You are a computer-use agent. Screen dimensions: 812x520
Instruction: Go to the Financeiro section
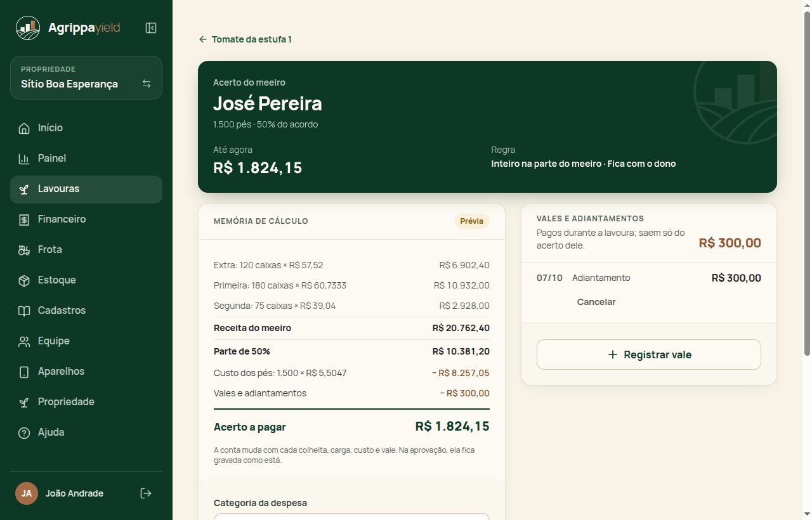[86, 219]
